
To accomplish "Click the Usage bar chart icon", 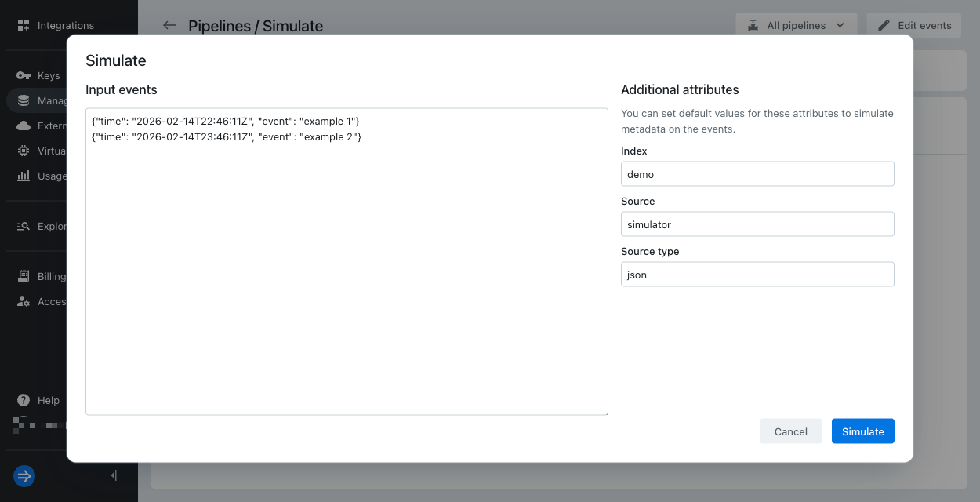I will coord(24,176).
